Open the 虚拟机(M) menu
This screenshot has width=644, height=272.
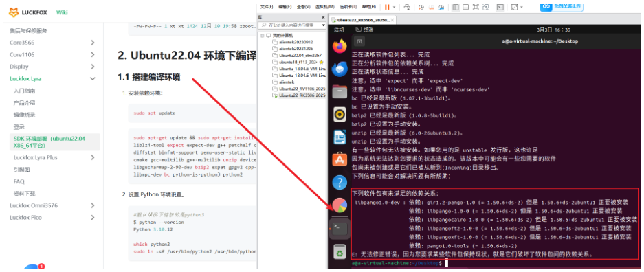click(x=325, y=7)
